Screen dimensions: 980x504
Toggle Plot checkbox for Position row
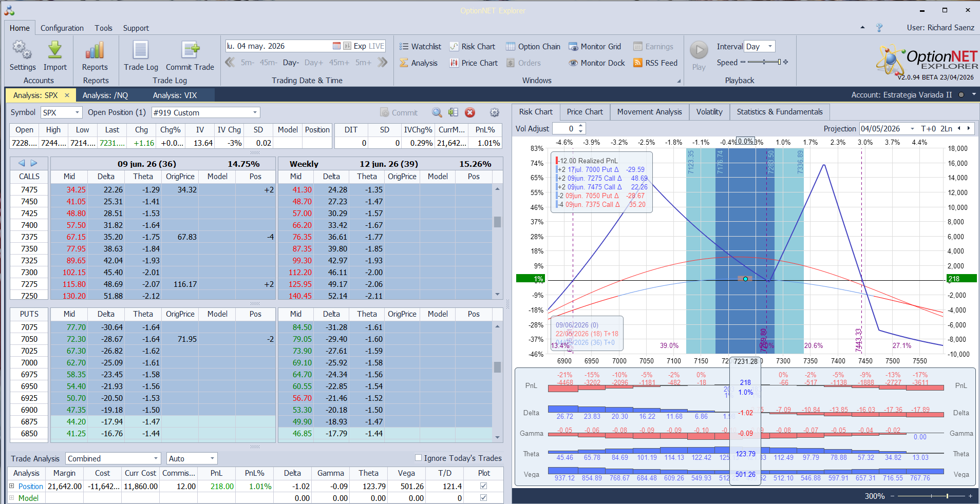click(x=483, y=486)
